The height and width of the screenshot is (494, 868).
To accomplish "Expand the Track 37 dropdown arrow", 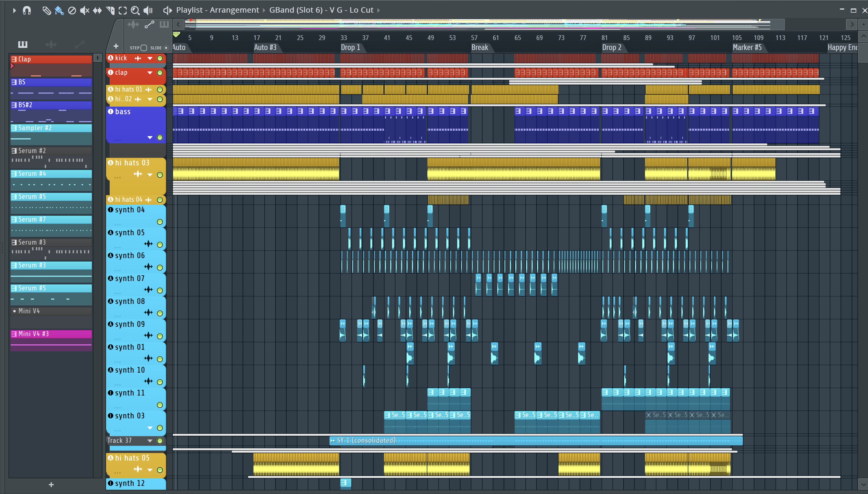I will (x=150, y=441).
